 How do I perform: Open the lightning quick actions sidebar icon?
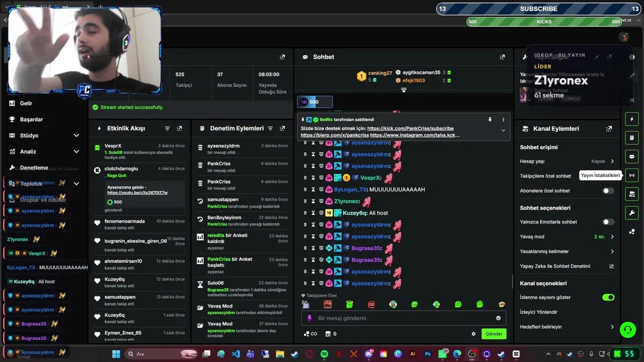632,119
